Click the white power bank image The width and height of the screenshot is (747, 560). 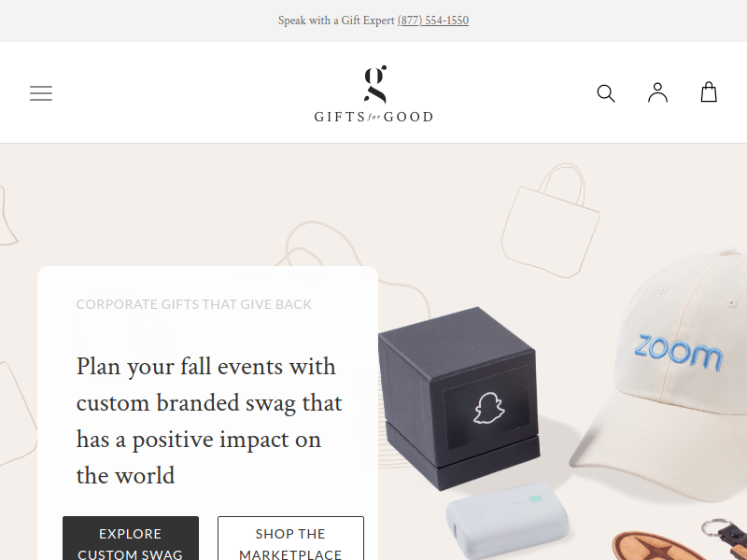point(507,521)
